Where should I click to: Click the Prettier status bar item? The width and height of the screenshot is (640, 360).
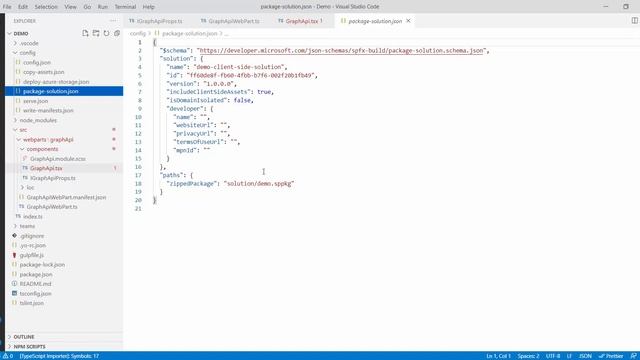click(x=611, y=356)
